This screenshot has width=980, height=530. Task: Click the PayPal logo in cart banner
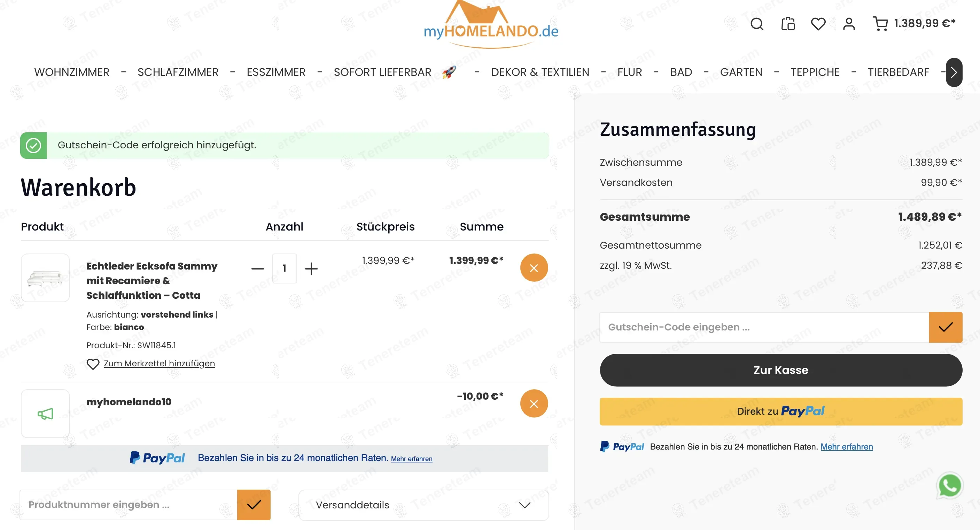tap(157, 458)
